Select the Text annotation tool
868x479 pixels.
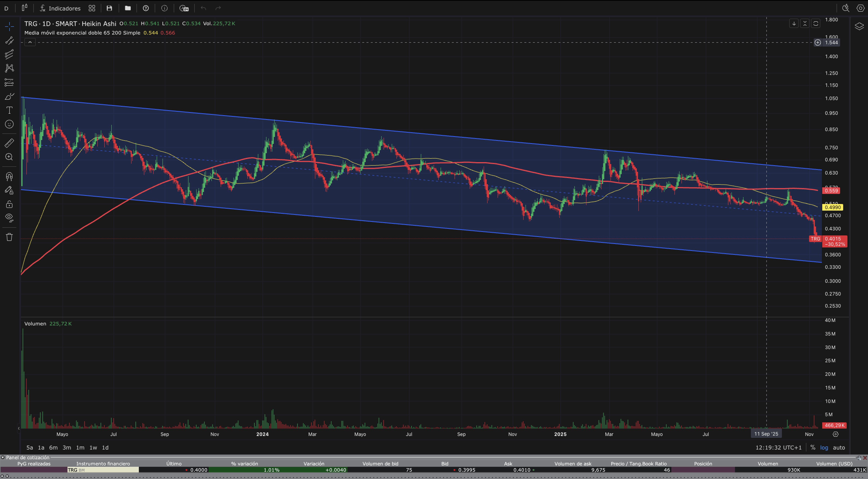point(10,110)
